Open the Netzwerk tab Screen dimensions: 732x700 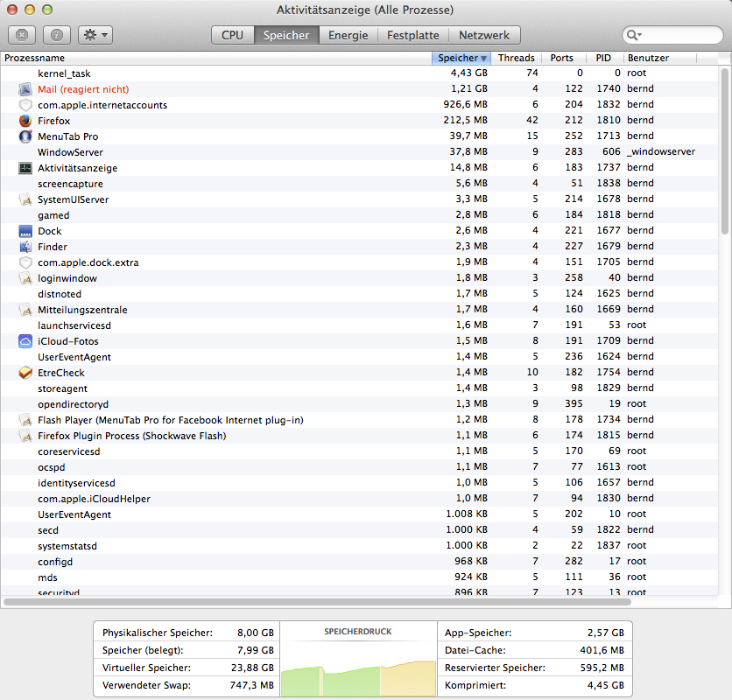point(484,35)
